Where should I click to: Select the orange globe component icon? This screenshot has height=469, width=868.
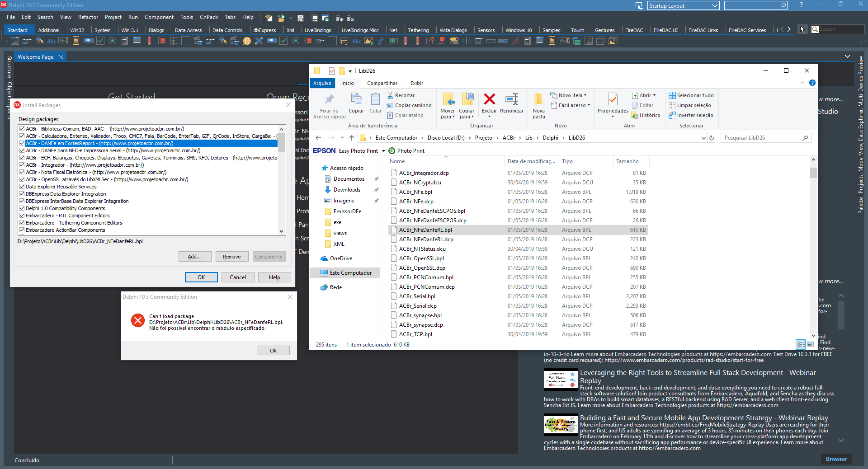point(247,41)
